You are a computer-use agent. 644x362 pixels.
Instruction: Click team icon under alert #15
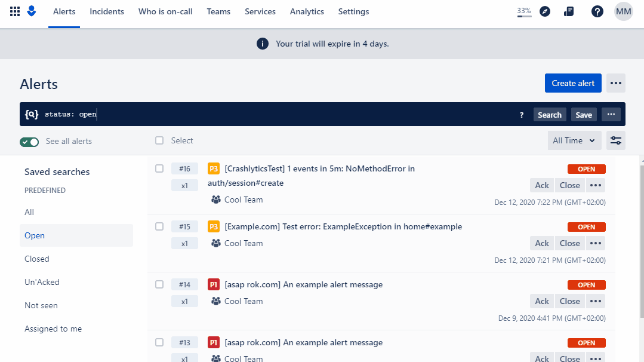(x=215, y=243)
